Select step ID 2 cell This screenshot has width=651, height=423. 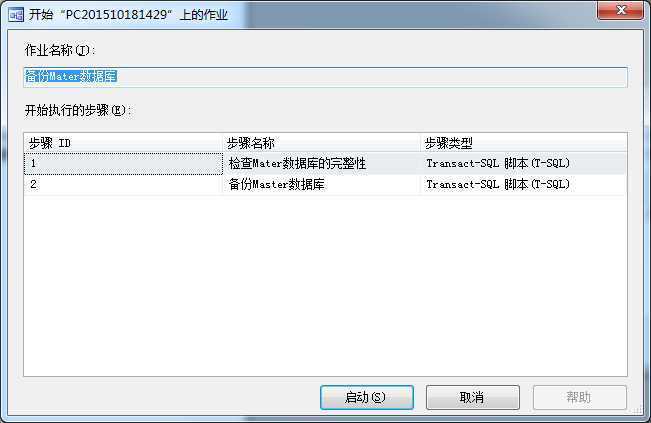click(123, 184)
